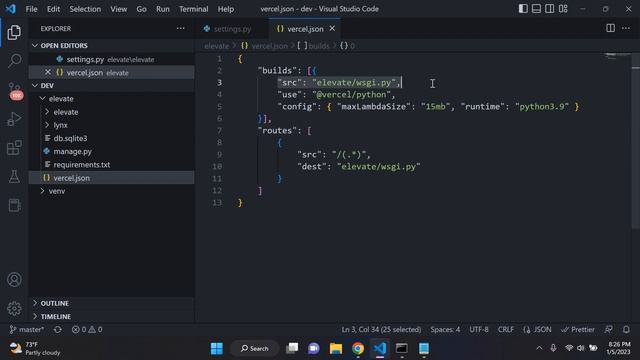Switch to the settings.py editor tab
Screen dimensions: 640x360
(x=232, y=29)
